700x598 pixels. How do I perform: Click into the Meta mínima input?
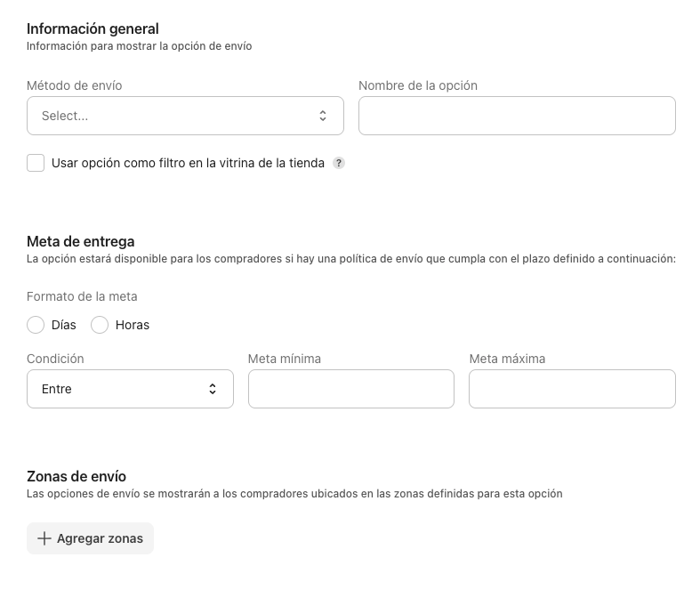click(351, 389)
